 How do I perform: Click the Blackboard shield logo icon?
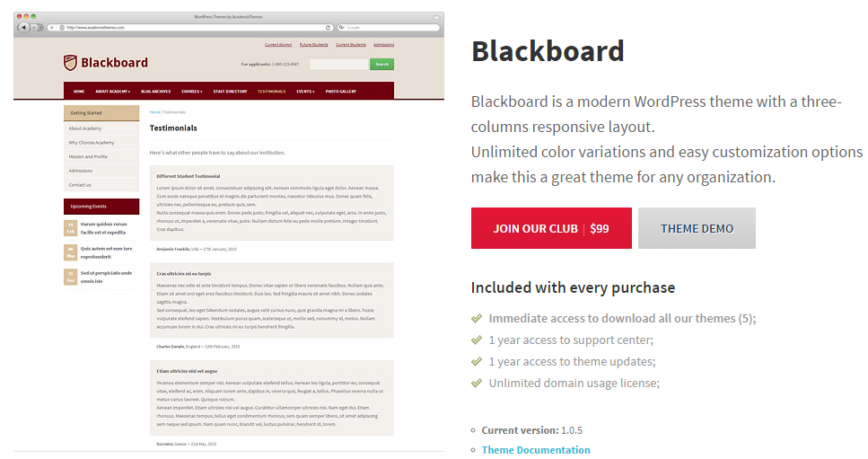click(70, 63)
